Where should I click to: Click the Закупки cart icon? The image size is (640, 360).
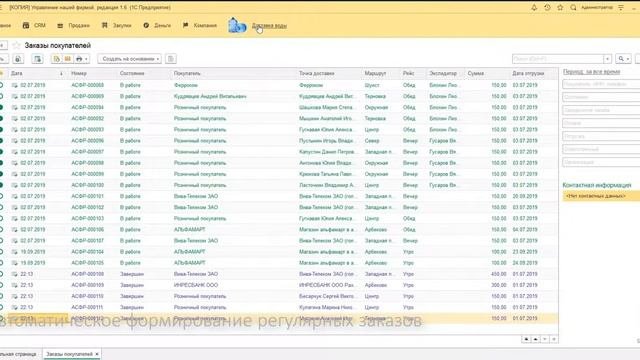pos(104,25)
